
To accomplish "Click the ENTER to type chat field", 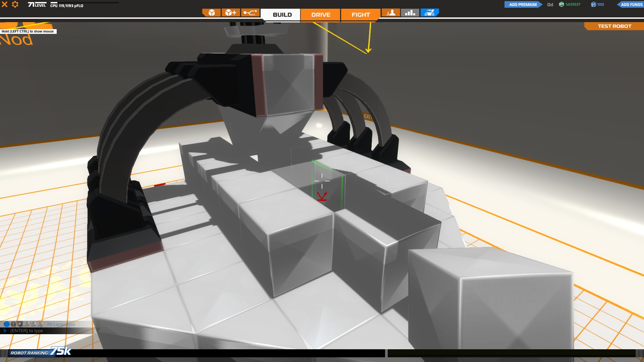I will [26, 331].
